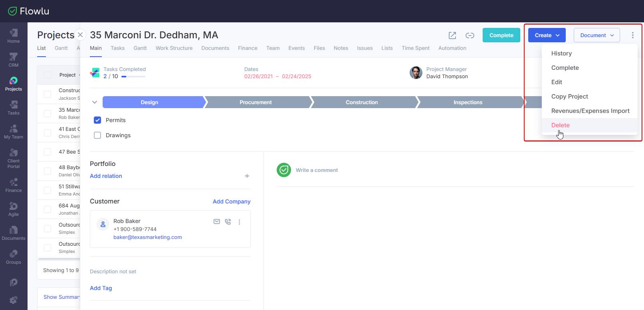Viewport: 644px width, 310px height.
Task: Open project in new window icon
Action: tap(452, 36)
